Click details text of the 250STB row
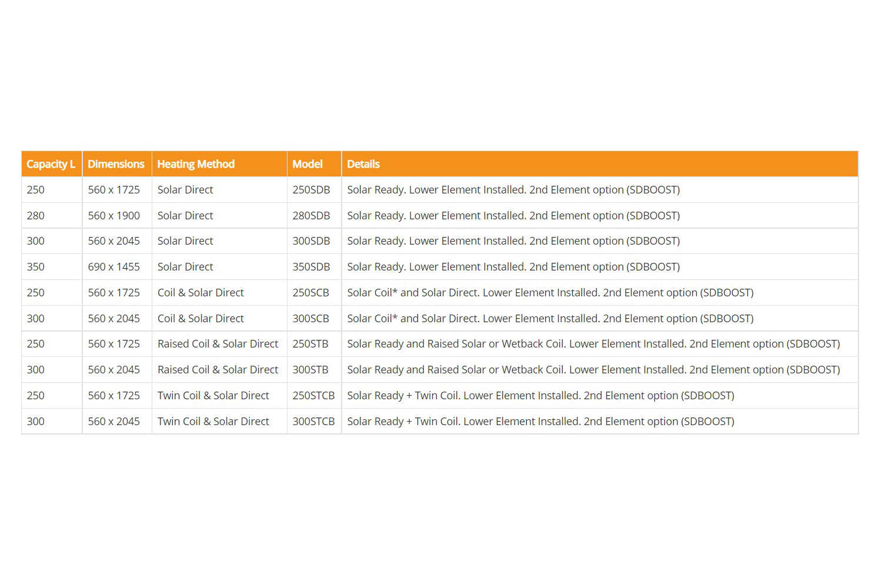Image resolution: width=882 pixels, height=588 pixels. pos(593,344)
